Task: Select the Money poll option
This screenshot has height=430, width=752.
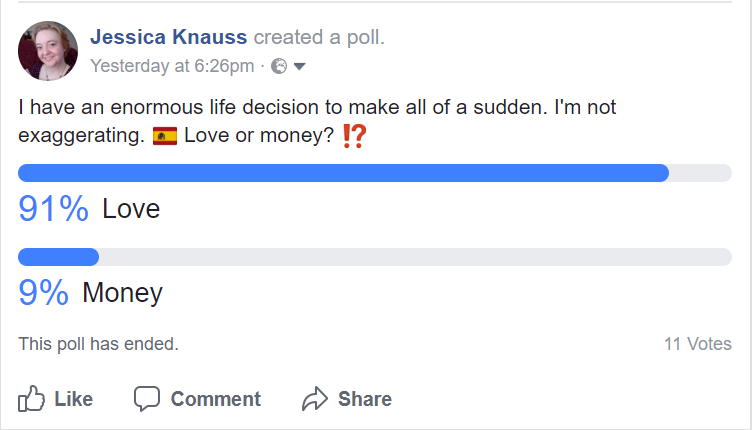Action: (x=122, y=293)
